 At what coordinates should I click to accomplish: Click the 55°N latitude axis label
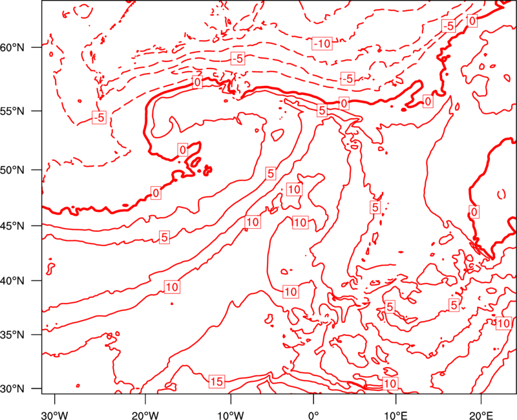click(x=12, y=111)
